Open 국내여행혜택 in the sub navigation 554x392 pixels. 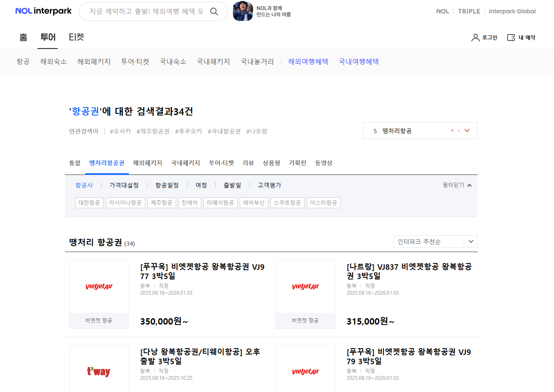359,62
